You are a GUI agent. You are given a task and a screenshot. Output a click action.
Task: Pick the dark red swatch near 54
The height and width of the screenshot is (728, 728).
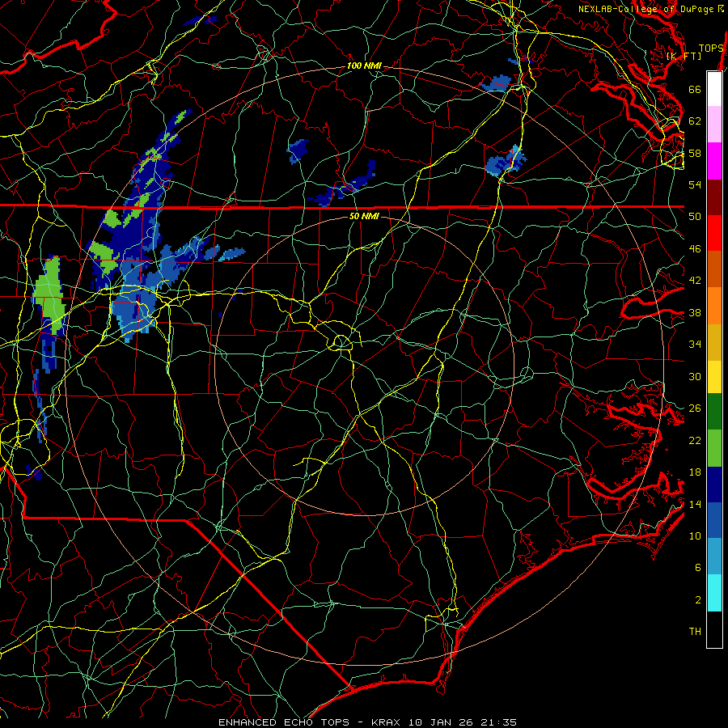pyautogui.click(x=714, y=197)
